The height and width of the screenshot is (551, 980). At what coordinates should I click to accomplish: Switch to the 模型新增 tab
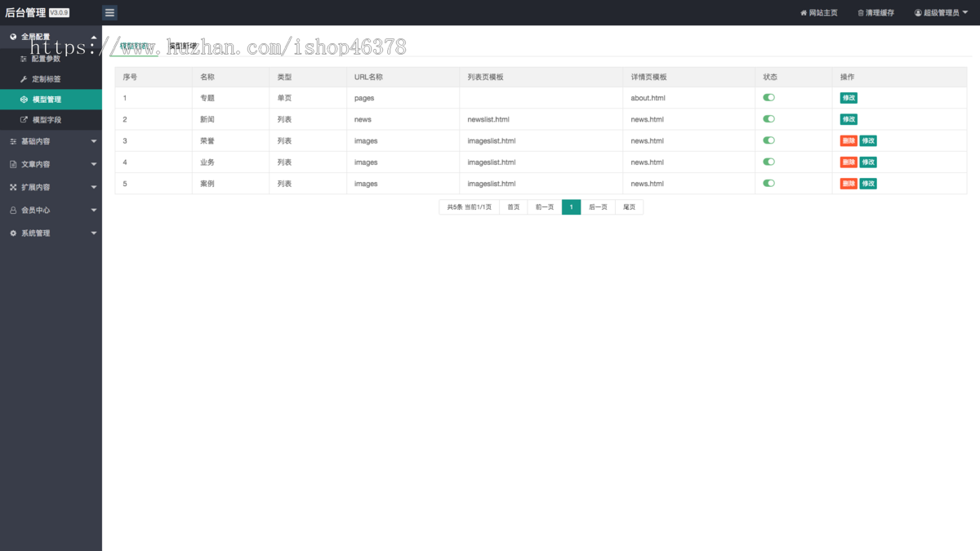(x=183, y=47)
